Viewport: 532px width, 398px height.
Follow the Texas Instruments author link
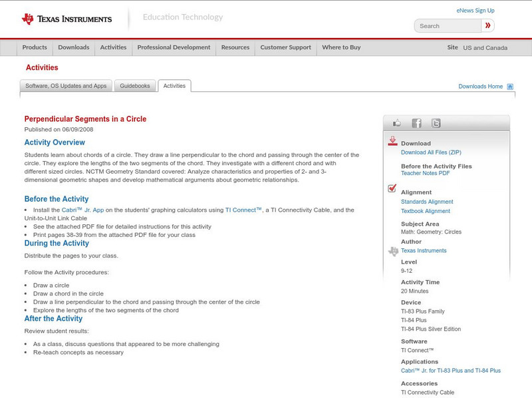pos(424,251)
